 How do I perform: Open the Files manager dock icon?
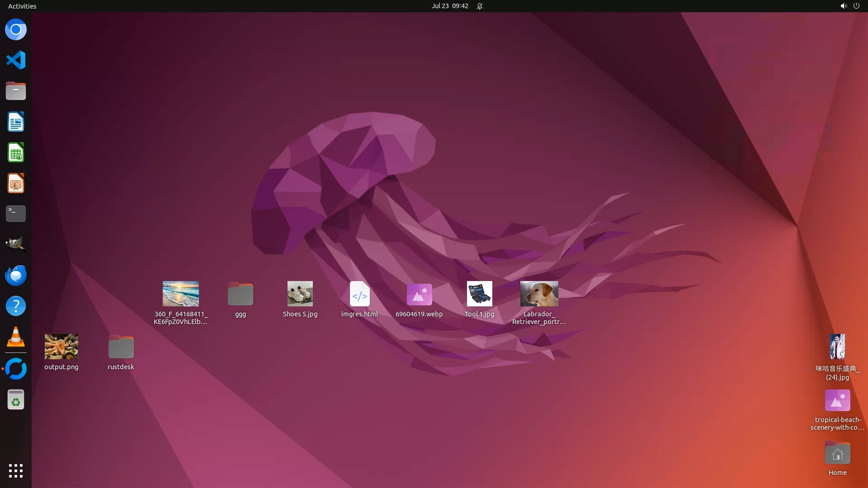tap(16, 91)
